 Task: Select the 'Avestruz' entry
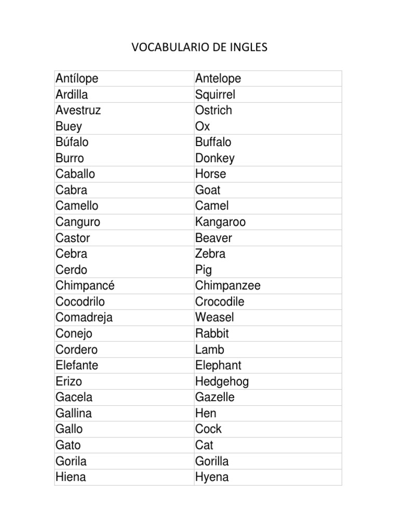78,110
